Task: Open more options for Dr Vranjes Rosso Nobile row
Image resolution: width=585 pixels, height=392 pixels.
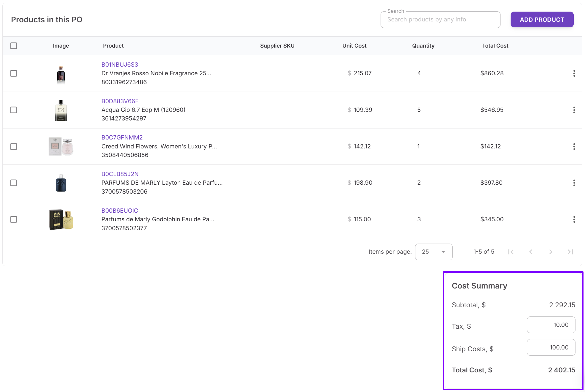Action: 574,73
